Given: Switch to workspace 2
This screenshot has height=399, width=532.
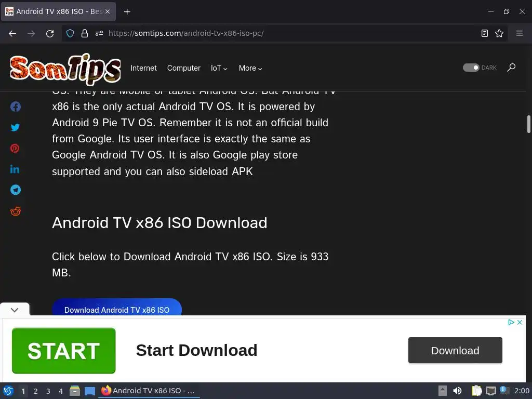Looking at the screenshot, I should pyautogui.click(x=36, y=391).
